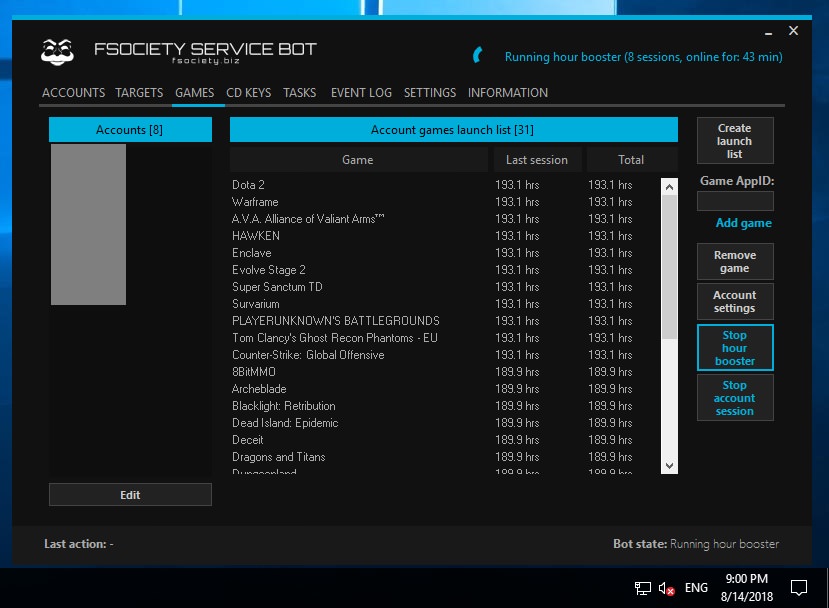829x608 pixels.
Task: Focus the Game AppID input field
Action: coord(735,201)
